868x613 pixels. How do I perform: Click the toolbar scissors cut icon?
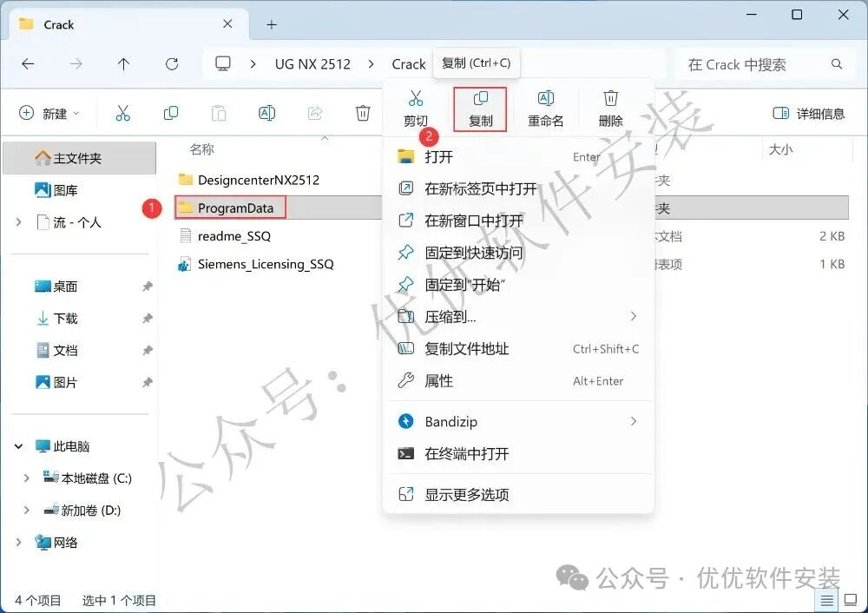point(123,113)
